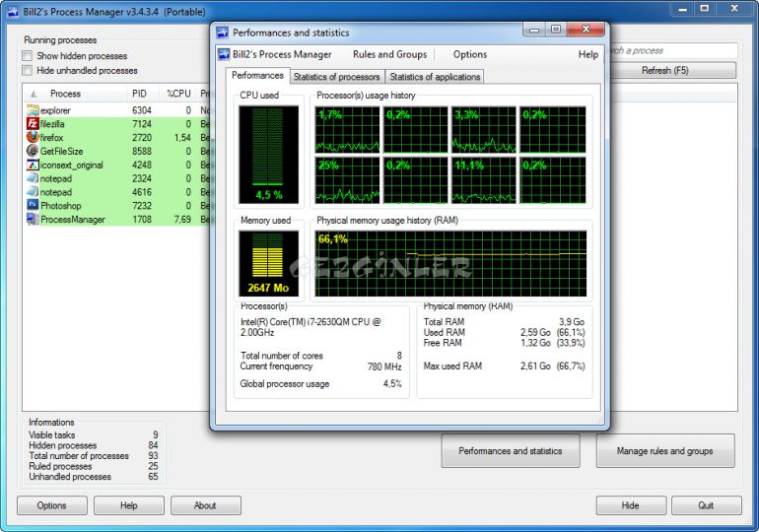
Task: Open the Rules and Groups menu
Action: [389, 54]
